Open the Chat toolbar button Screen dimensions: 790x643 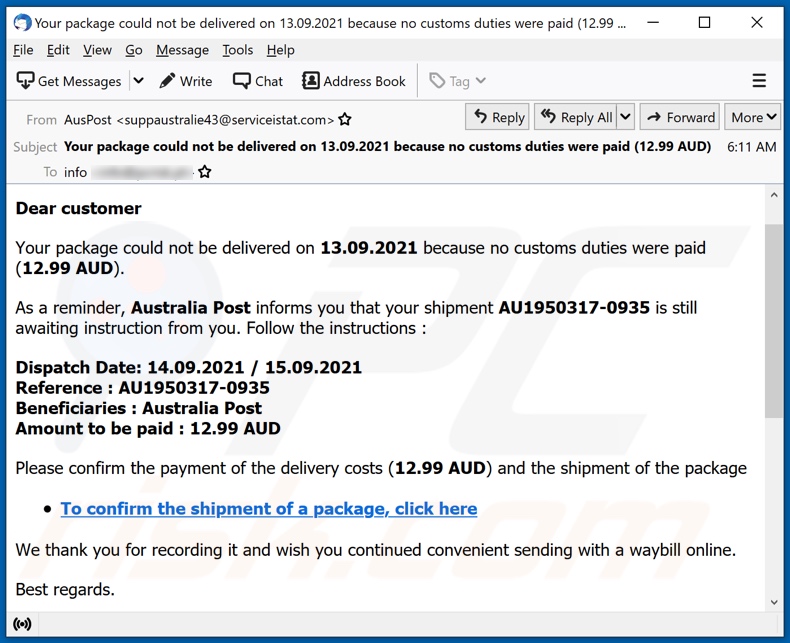click(258, 81)
